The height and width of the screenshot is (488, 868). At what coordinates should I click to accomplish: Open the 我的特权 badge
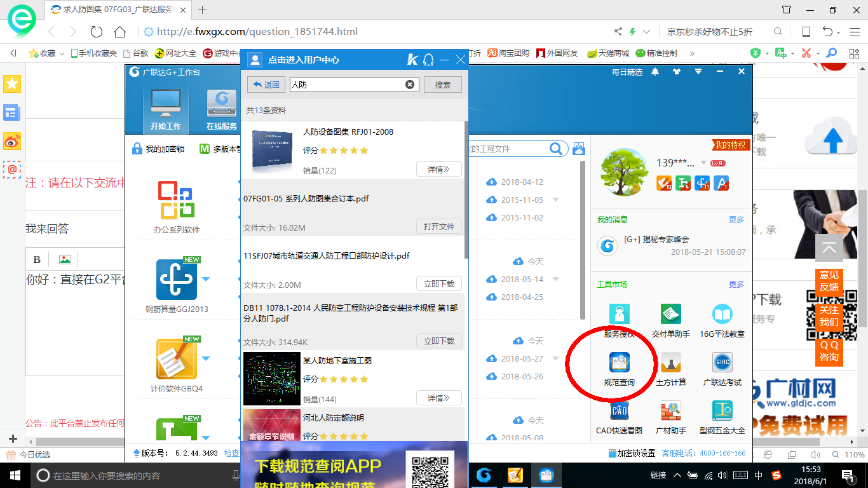[x=731, y=146]
